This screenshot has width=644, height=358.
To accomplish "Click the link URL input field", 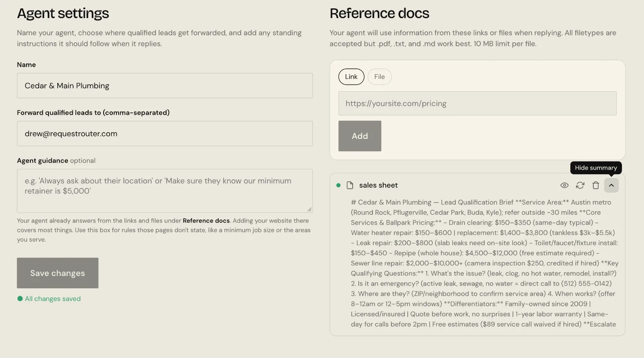I will (477, 104).
